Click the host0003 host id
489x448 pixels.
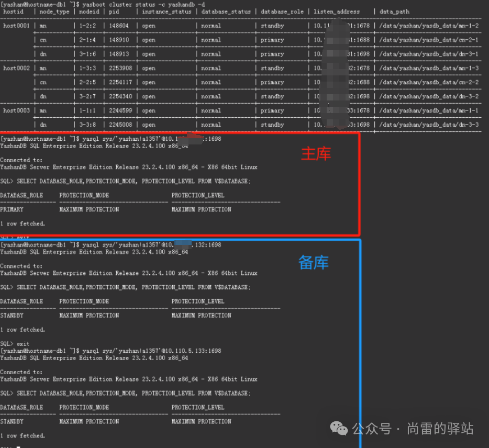tap(16, 110)
